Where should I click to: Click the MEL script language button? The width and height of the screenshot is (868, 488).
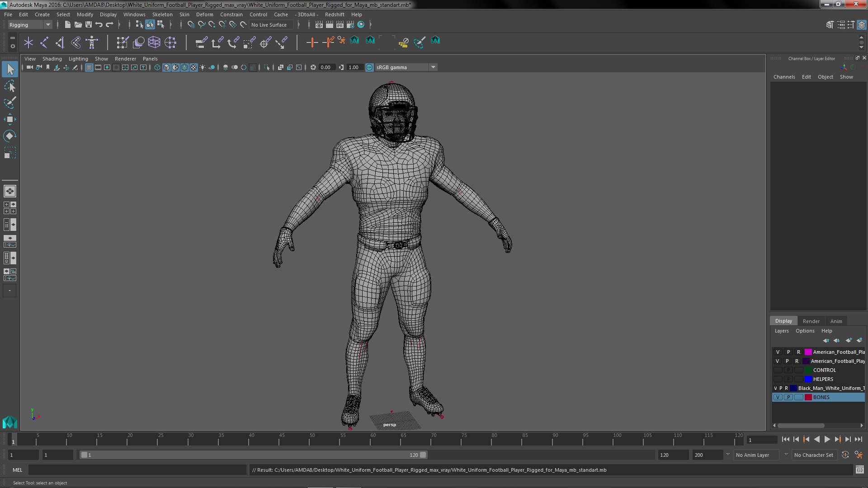click(x=17, y=470)
